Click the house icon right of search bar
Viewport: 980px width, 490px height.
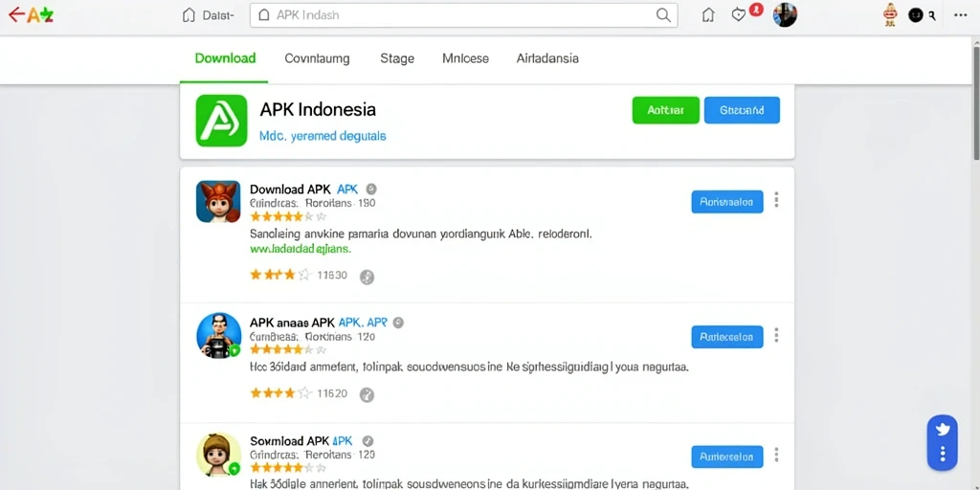pyautogui.click(x=708, y=15)
